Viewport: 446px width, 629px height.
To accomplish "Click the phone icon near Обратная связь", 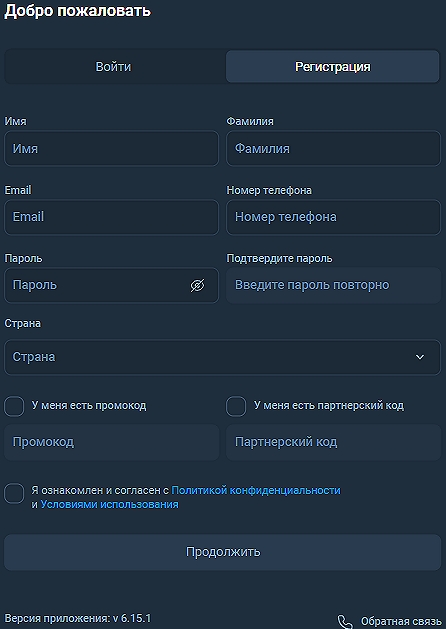I will [x=345, y=621].
